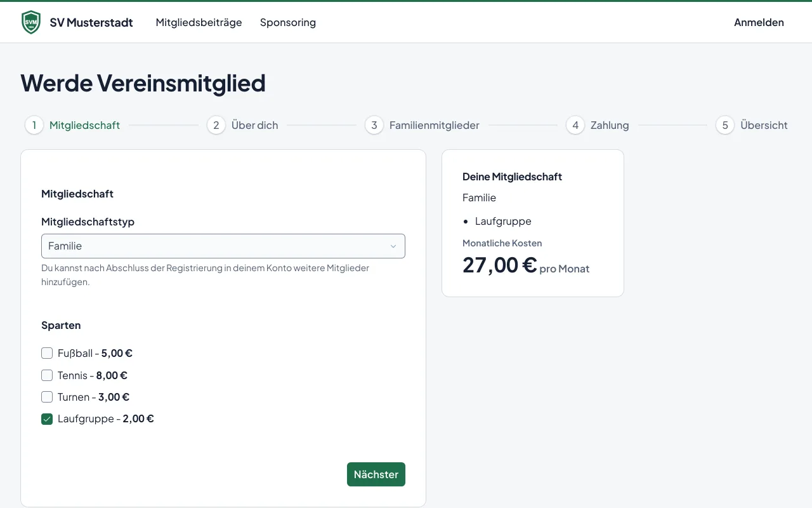Viewport: 812px width, 508px height.
Task: Click the 27,00 € monthly cost value
Action: (x=500, y=265)
